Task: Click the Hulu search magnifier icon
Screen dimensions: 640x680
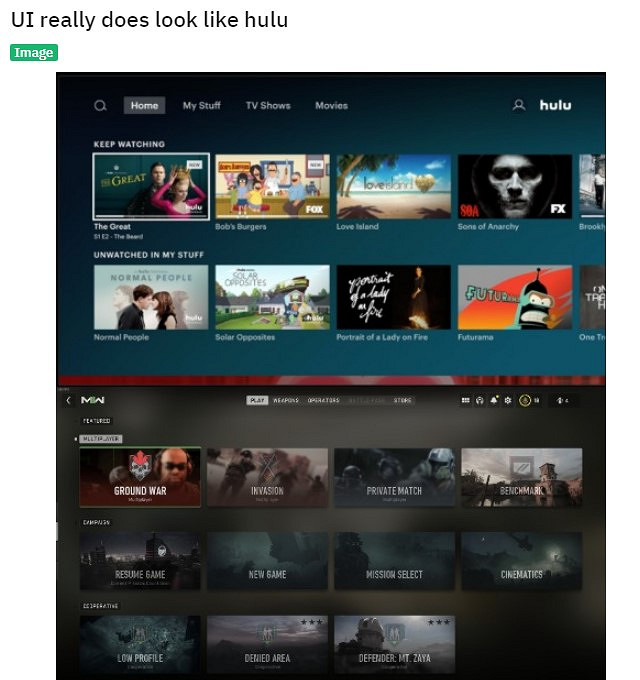Action: [100, 106]
